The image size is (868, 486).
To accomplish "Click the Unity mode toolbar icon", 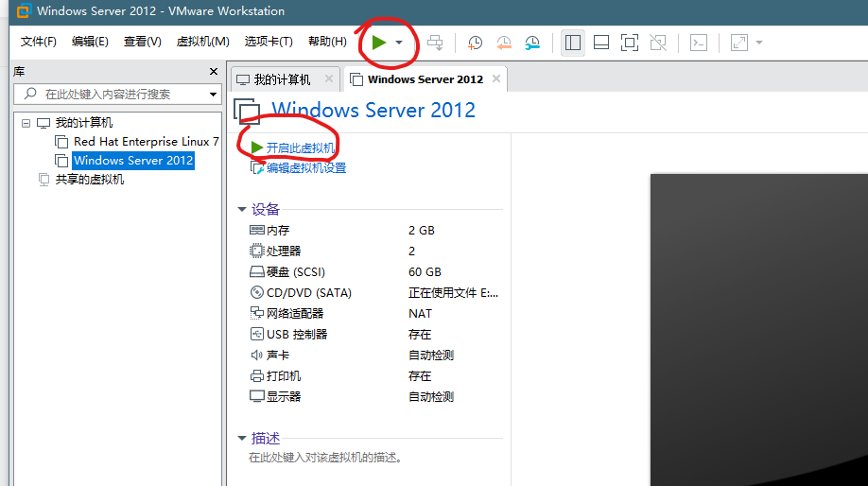I will pyautogui.click(x=658, y=43).
